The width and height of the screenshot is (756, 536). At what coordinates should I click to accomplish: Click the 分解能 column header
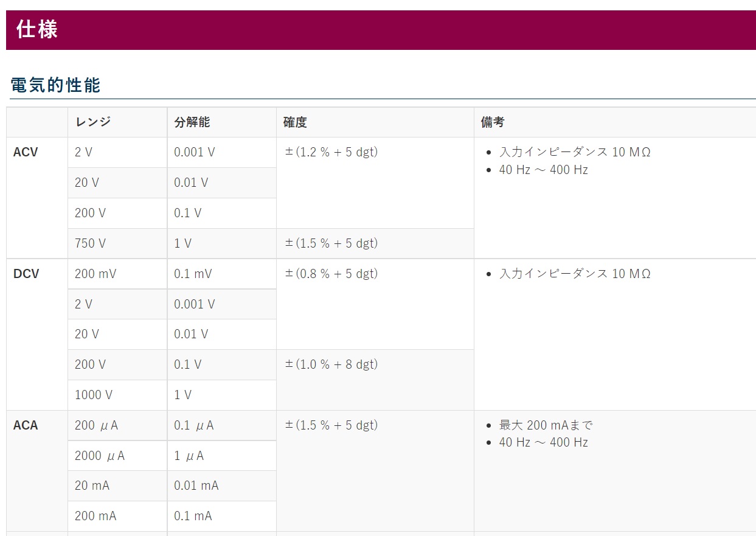[192, 122]
